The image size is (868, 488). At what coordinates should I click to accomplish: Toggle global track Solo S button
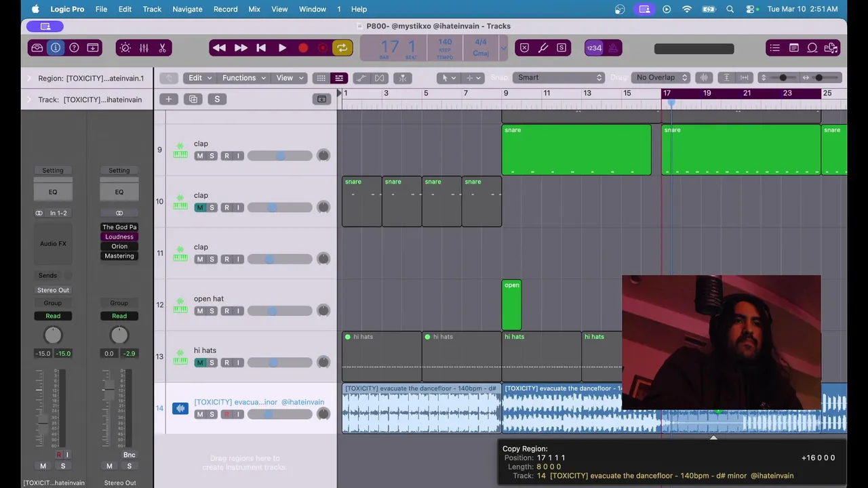coord(217,100)
